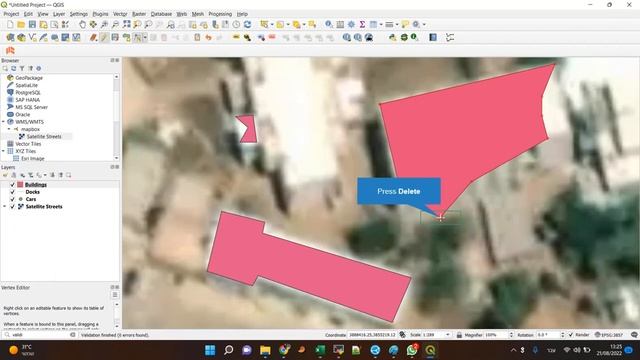Open the Vertex Tool dropdown arrow

click(145, 38)
